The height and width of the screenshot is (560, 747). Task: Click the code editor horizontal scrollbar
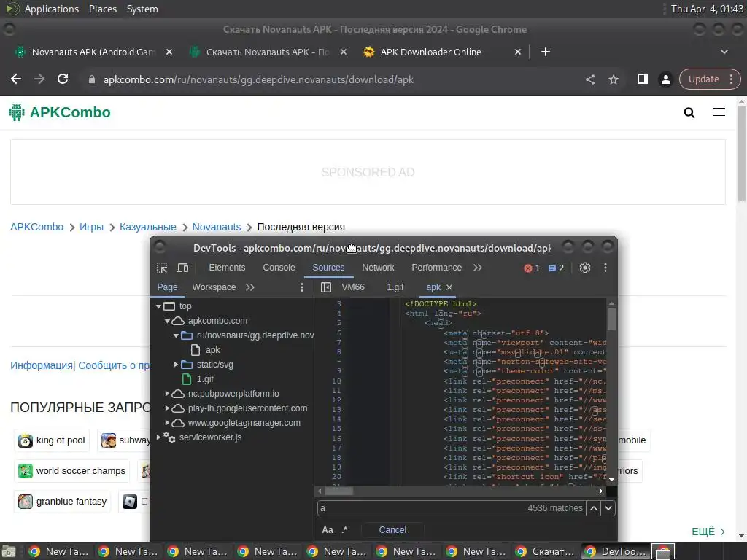(x=339, y=491)
